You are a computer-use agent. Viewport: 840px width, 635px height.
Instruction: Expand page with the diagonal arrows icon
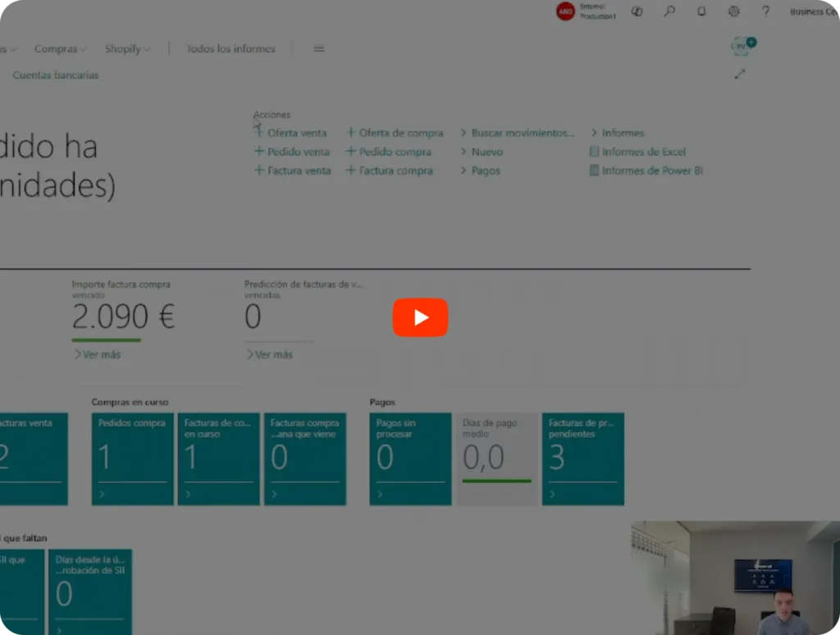[740, 74]
